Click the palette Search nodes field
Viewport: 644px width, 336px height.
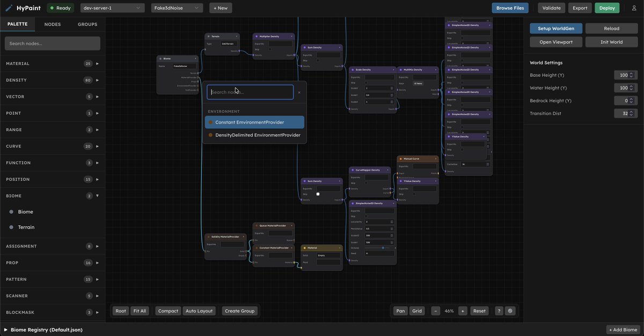[x=53, y=43]
